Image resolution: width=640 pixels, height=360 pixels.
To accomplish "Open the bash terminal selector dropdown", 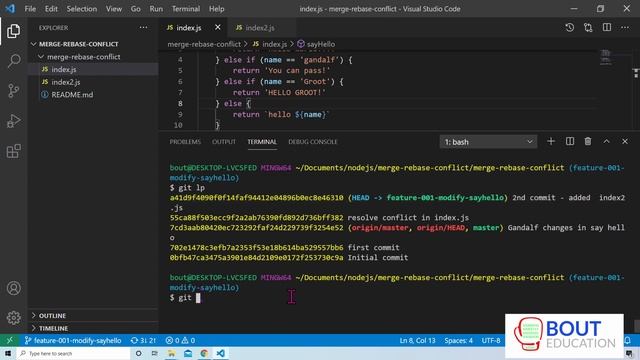I will [x=488, y=142].
